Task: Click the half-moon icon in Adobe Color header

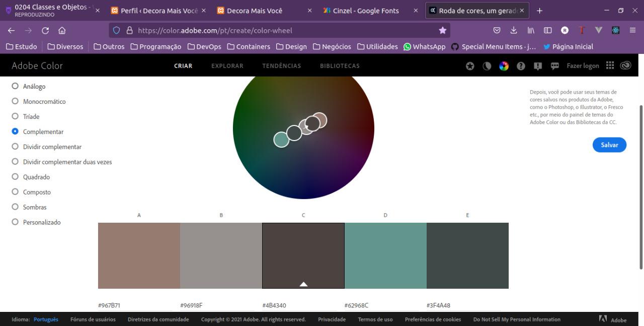Action: coord(487,66)
